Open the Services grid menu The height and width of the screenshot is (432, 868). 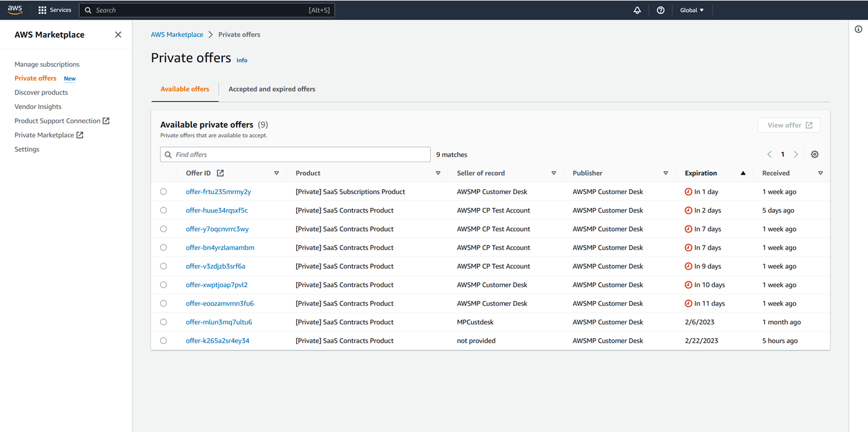pyautogui.click(x=42, y=10)
